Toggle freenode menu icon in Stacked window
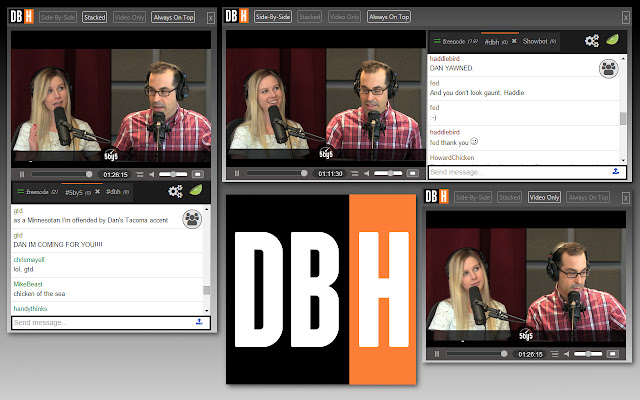640x400 pixels. (20, 191)
